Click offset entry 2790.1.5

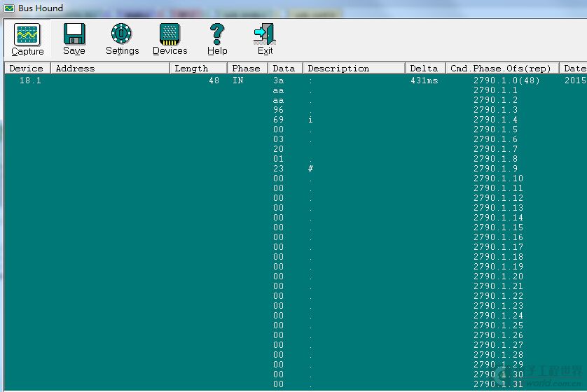pyautogui.click(x=496, y=129)
